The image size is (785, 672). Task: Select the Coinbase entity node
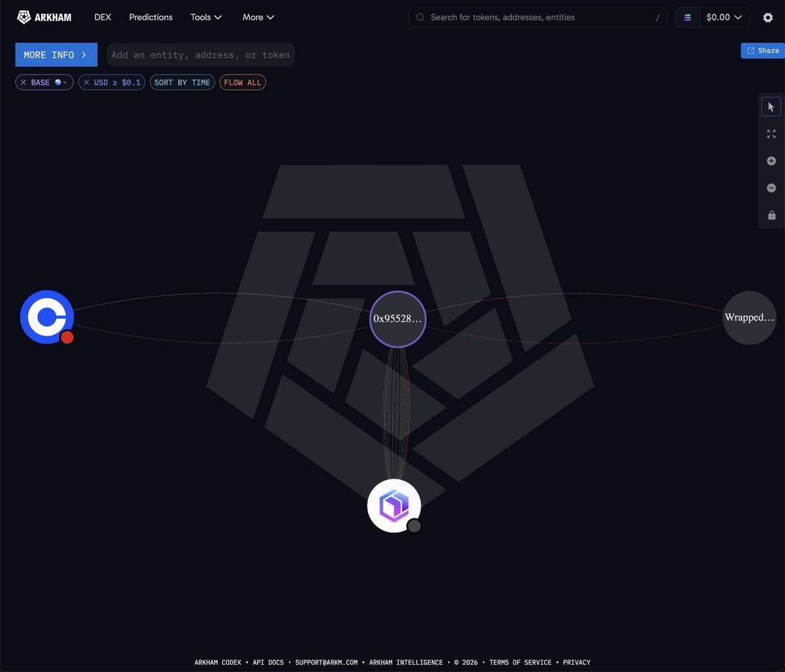tap(46, 317)
